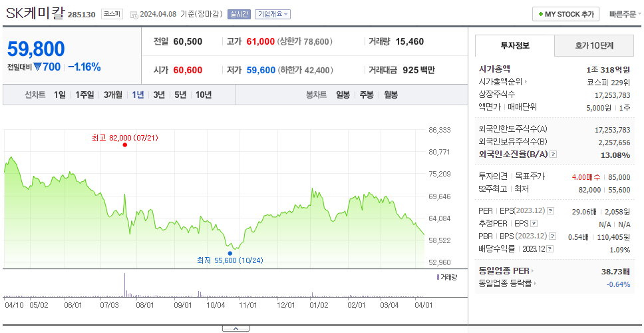The width and height of the screenshot is (644, 333).
Task: Click the 동일업종 등락률 value -0.64%
Action: point(618,284)
